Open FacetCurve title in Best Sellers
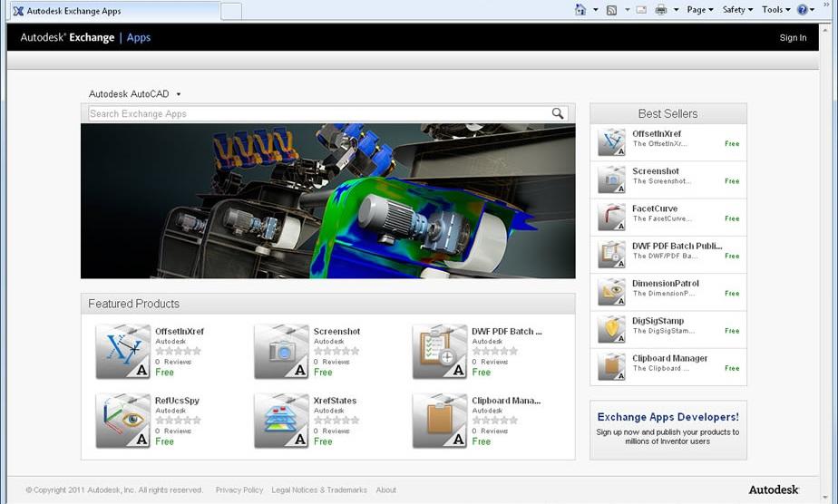This screenshot has width=838, height=504. click(x=655, y=208)
